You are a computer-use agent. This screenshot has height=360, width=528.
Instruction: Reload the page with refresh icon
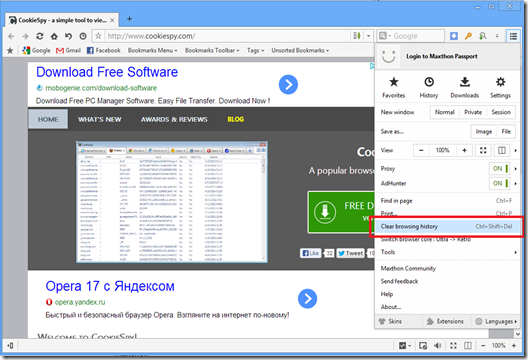40,36
